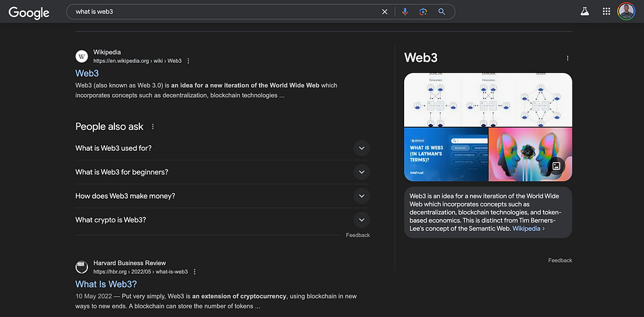Open the colorful faces image thumbnail
Viewport: 644px width, 317px height.
pos(530,154)
